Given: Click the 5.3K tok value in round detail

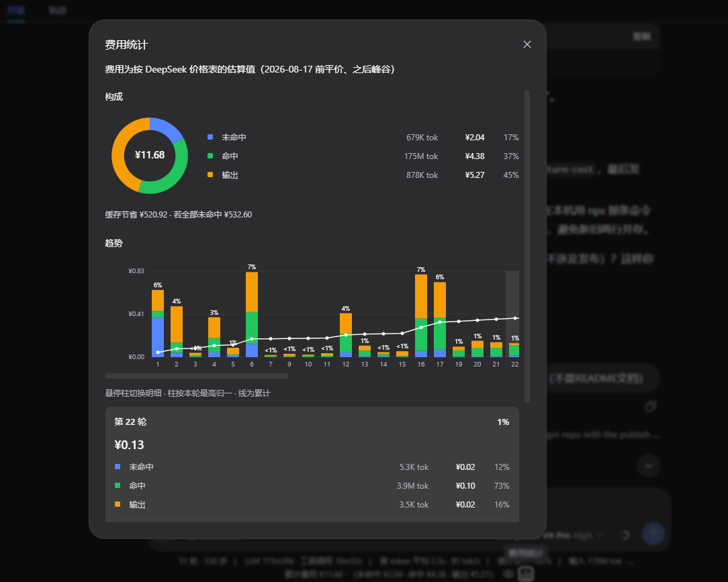Looking at the screenshot, I should click(414, 467).
